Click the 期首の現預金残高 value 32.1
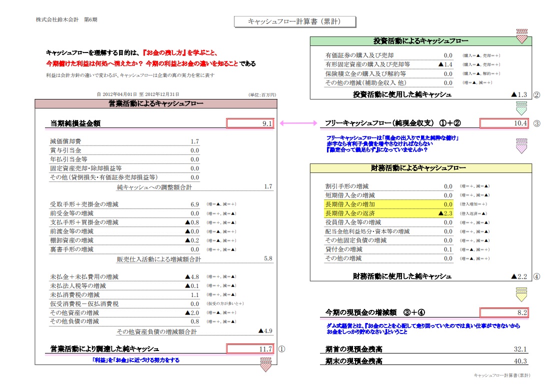Viewport: 557px width, 392px height. coord(520,349)
